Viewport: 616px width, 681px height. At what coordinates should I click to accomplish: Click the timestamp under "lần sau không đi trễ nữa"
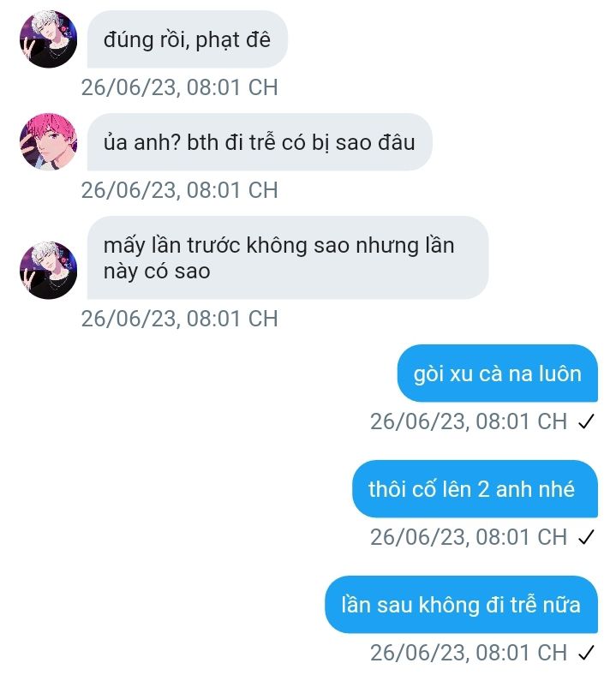(469, 653)
